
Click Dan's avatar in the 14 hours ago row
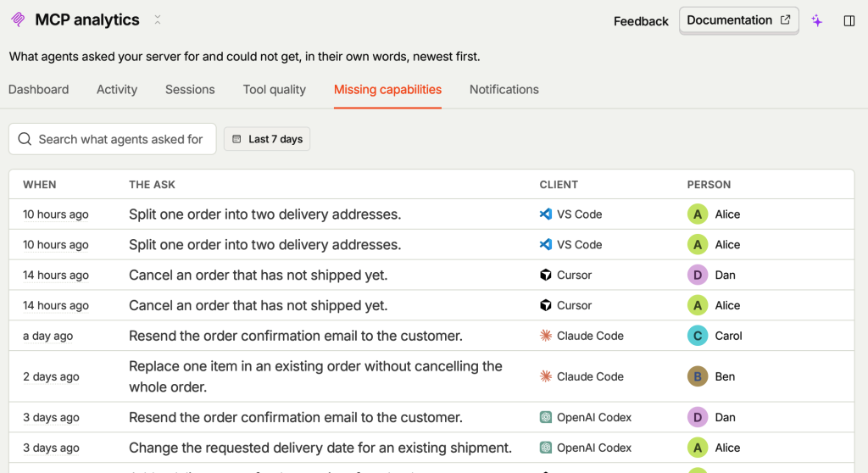pos(698,275)
